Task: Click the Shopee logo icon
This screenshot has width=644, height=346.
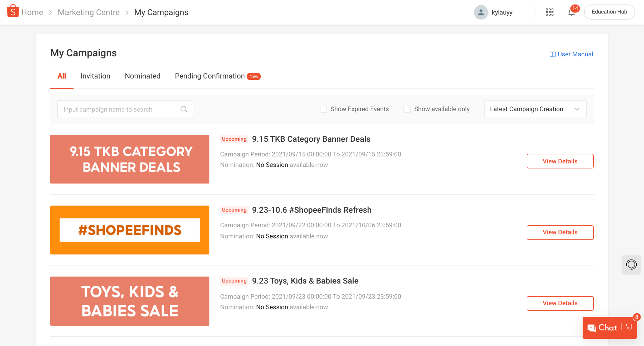Action: (x=13, y=11)
